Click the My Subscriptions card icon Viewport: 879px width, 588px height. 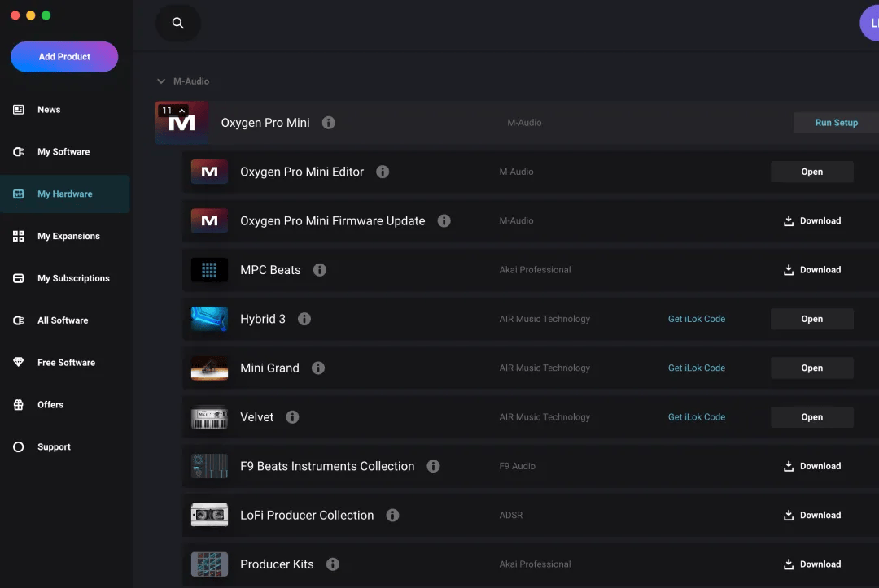click(x=19, y=278)
